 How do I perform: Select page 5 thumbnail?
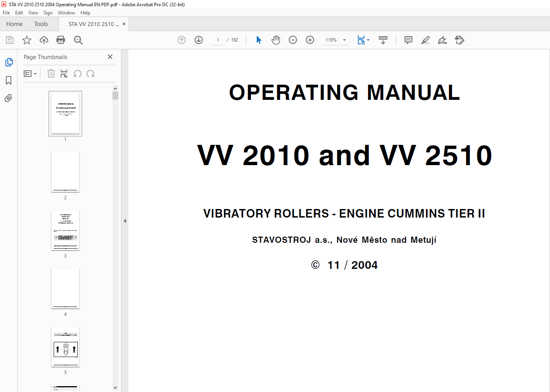(x=65, y=347)
